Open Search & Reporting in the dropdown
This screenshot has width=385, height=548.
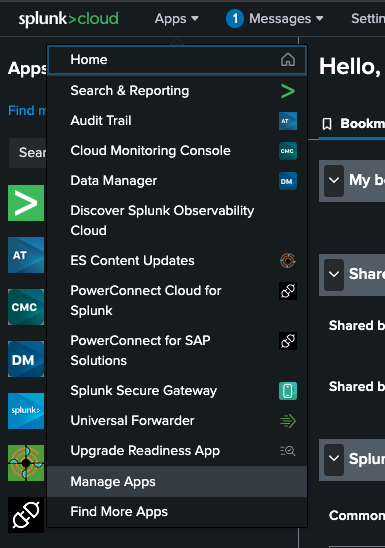[x=177, y=91]
